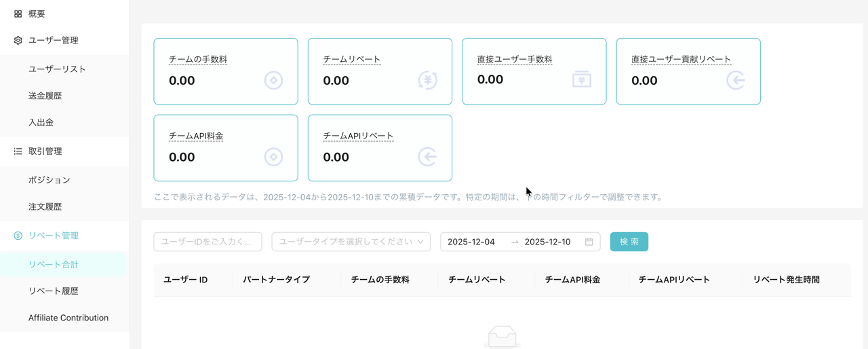Image resolution: width=868 pixels, height=349 pixels.
Task: Click the dollar-circle icon beside リベート管理
Action: click(x=18, y=236)
